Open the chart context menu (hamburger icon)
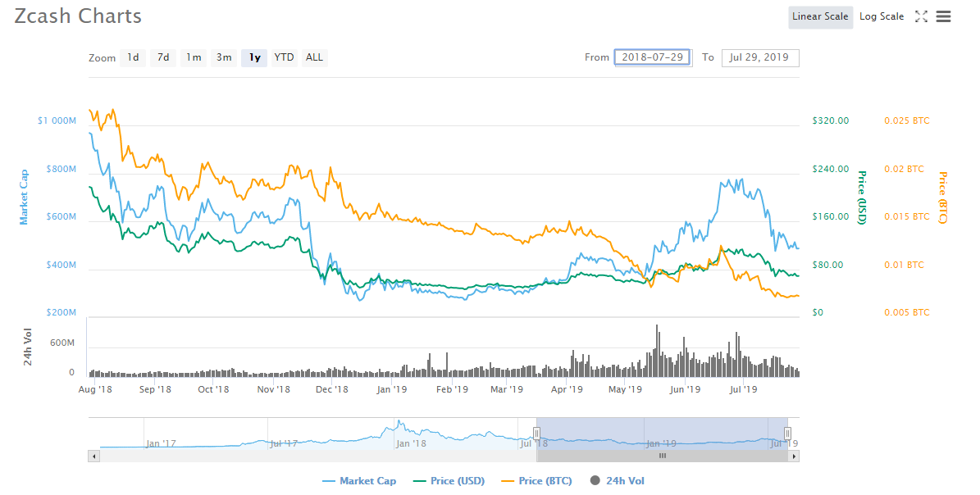Screen dimensions: 980x495 [943, 17]
